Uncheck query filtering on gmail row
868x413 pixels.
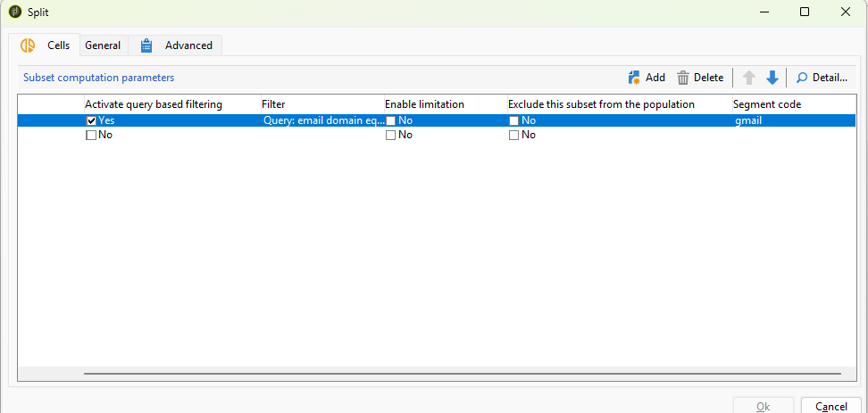[91, 121]
